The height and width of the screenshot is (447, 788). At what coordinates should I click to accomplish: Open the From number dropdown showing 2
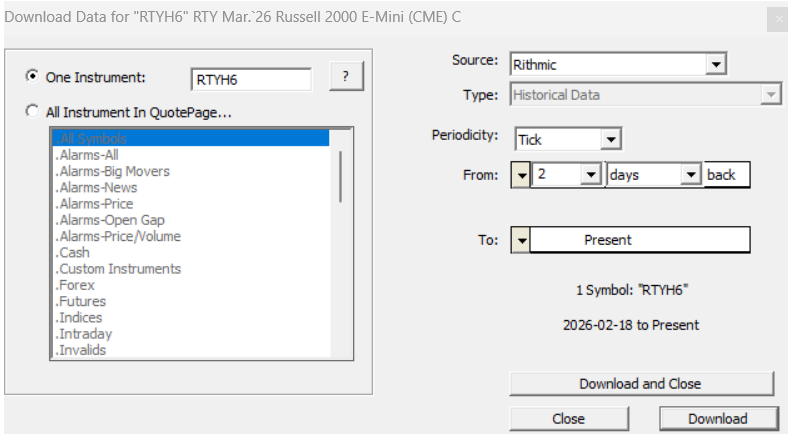point(591,175)
